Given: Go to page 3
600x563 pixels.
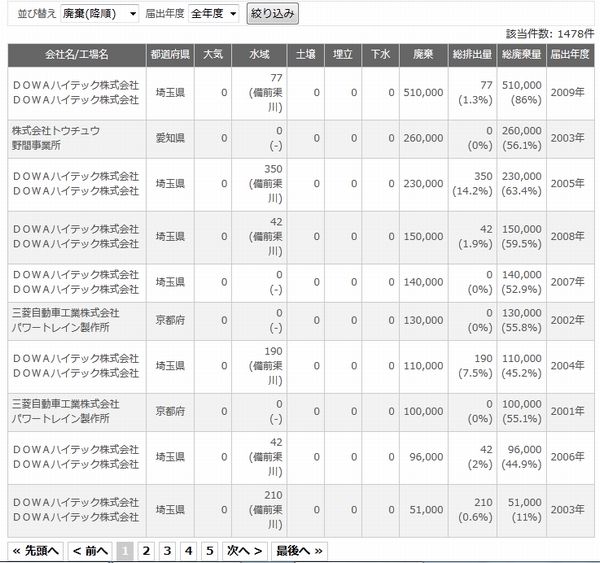Looking at the screenshot, I should [167, 551].
